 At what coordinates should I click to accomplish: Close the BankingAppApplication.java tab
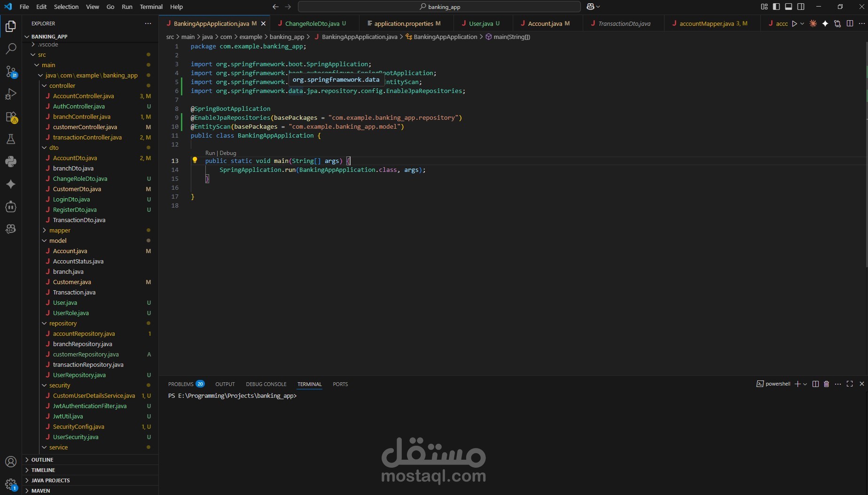click(x=263, y=23)
